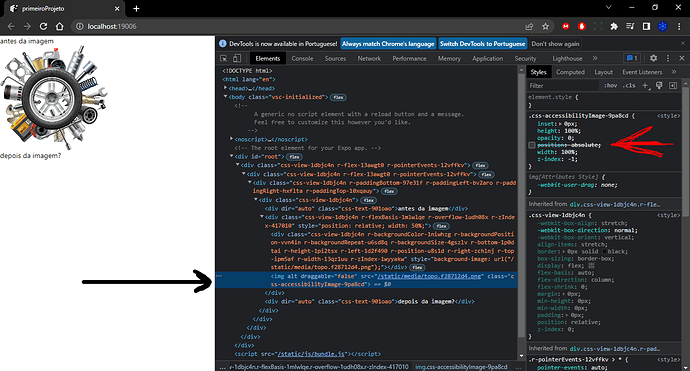Reload the localhost page

tap(43, 26)
